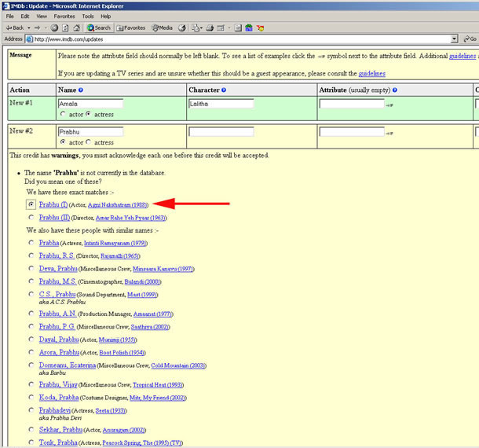
Task: Open the Tools menu
Action: [88, 17]
